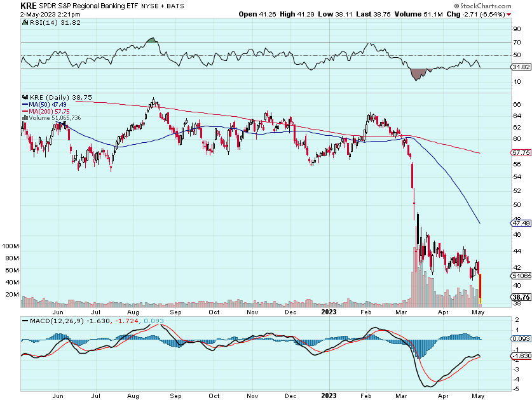Click the 54 price axis label

(x=517, y=177)
